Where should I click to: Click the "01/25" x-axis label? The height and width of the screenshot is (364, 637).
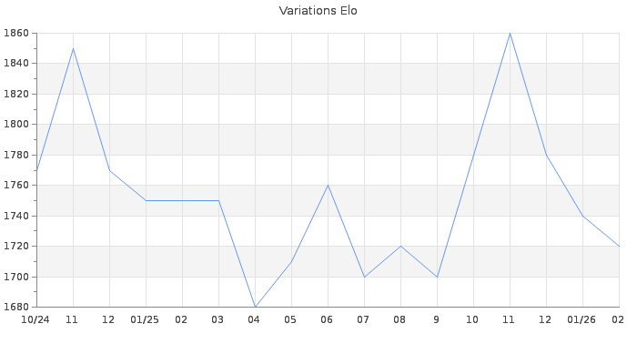pos(146,319)
